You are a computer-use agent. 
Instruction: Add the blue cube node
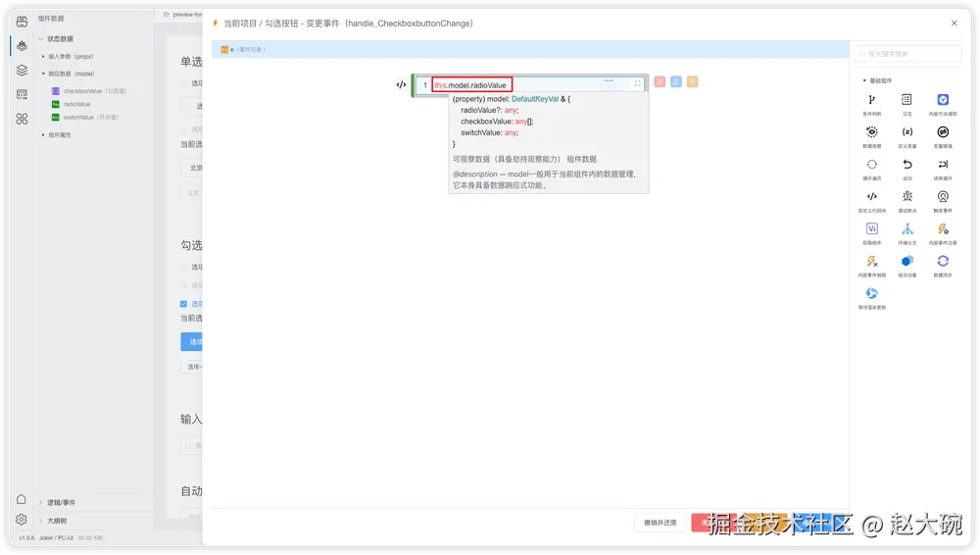(x=906, y=261)
